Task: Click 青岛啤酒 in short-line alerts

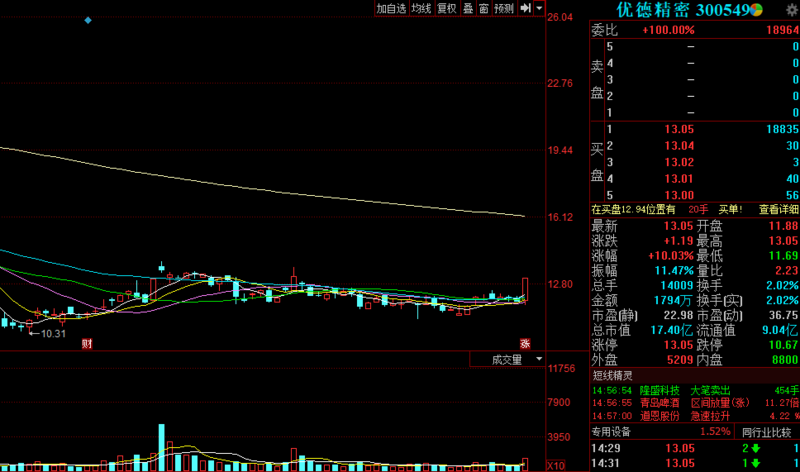Action: (x=660, y=403)
